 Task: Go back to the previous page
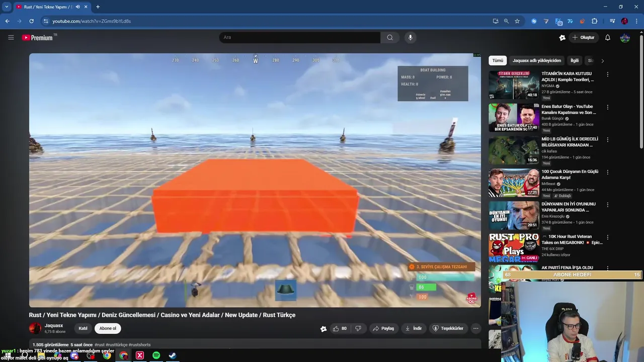(7, 21)
